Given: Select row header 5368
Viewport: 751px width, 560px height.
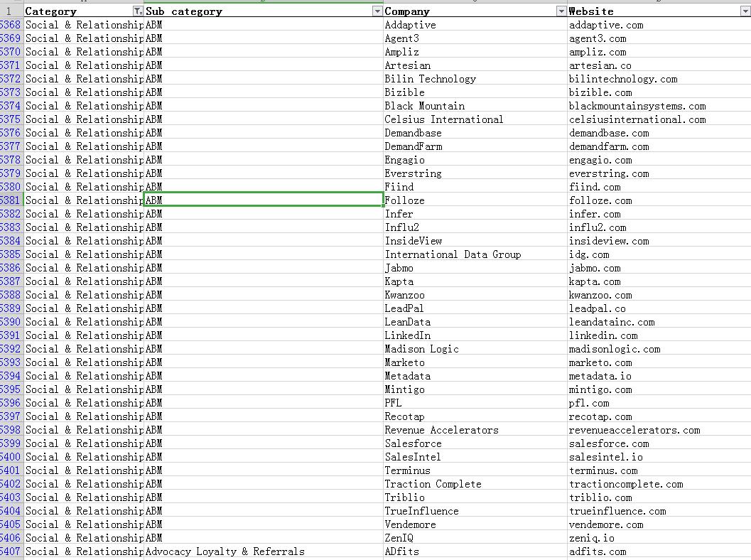Looking at the screenshot, I should tap(11, 24).
